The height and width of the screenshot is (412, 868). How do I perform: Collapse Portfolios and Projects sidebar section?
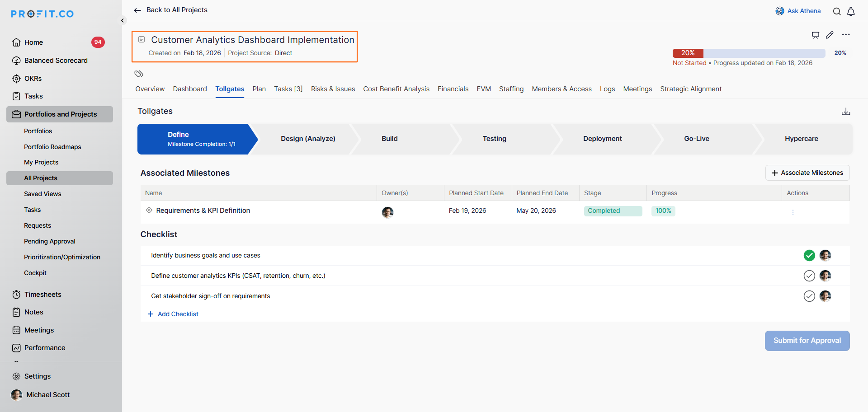(x=60, y=114)
